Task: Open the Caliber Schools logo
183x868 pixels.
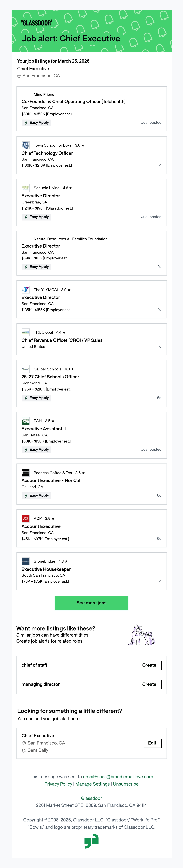Action: 25,369
